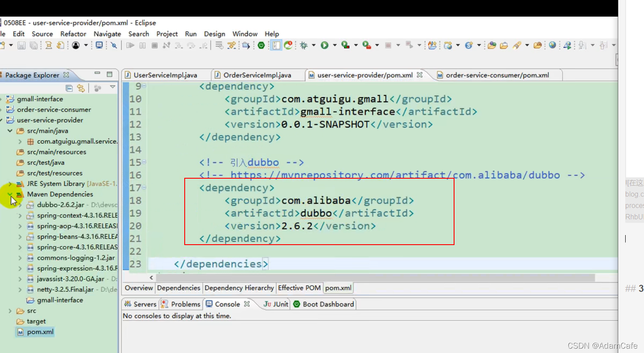Click the Save All toolbar icon
The width and height of the screenshot is (644, 353).
(x=34, y=45)
